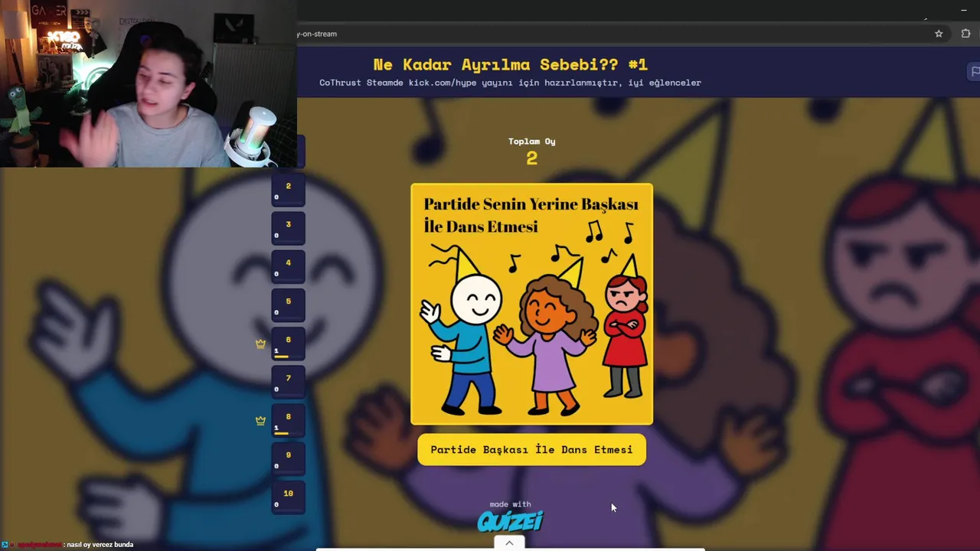Click the flag report button on the quiz header

pyautogui.click(x=974, y=71)
